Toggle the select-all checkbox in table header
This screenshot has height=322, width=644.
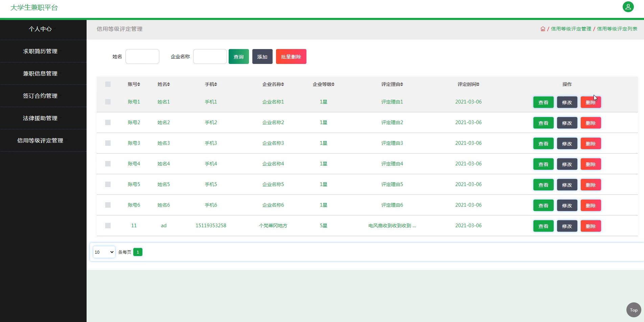coord(108,84)
